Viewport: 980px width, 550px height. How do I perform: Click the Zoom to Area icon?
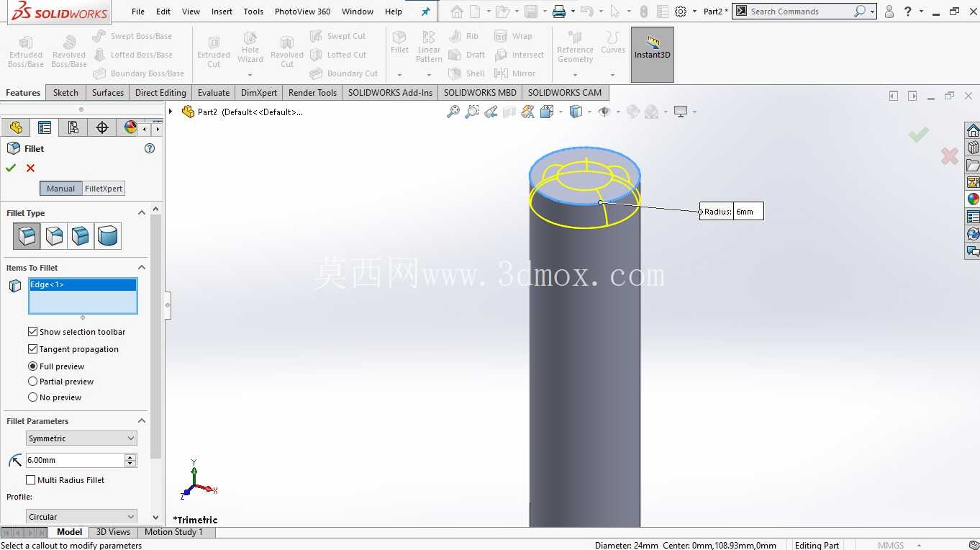coord(472,112)
